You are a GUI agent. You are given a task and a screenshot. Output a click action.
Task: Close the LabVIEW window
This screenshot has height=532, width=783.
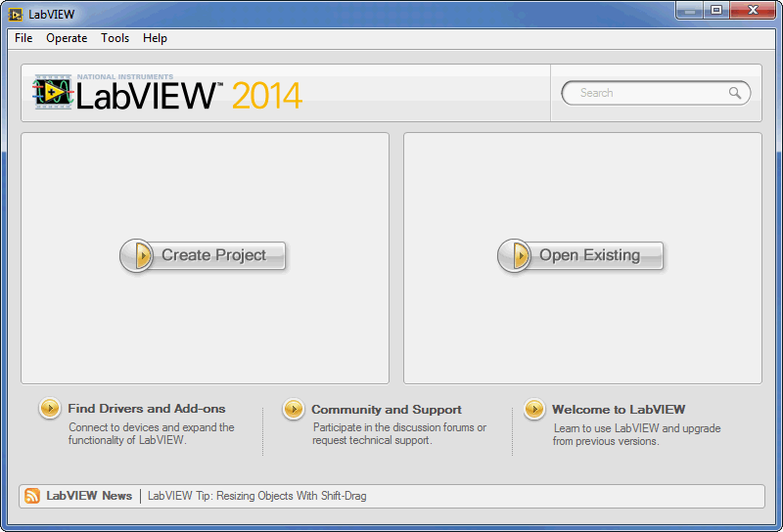753,11
